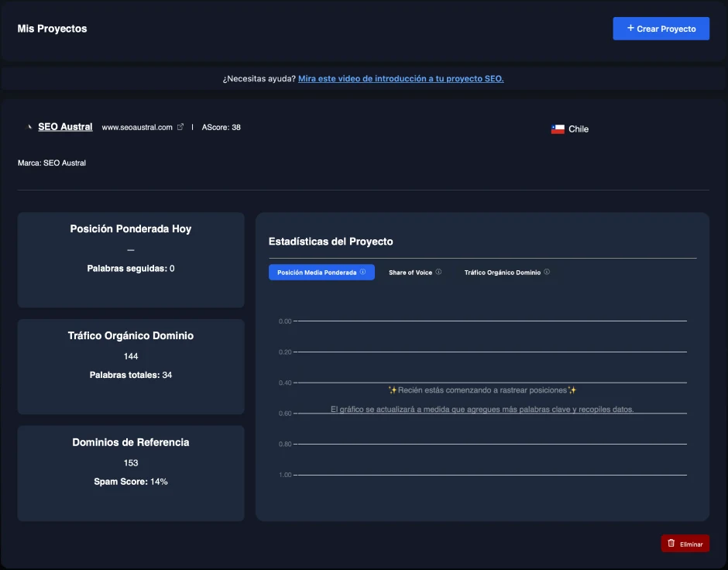Click the Estadísticas del Proyecto heading

point(331,242)
